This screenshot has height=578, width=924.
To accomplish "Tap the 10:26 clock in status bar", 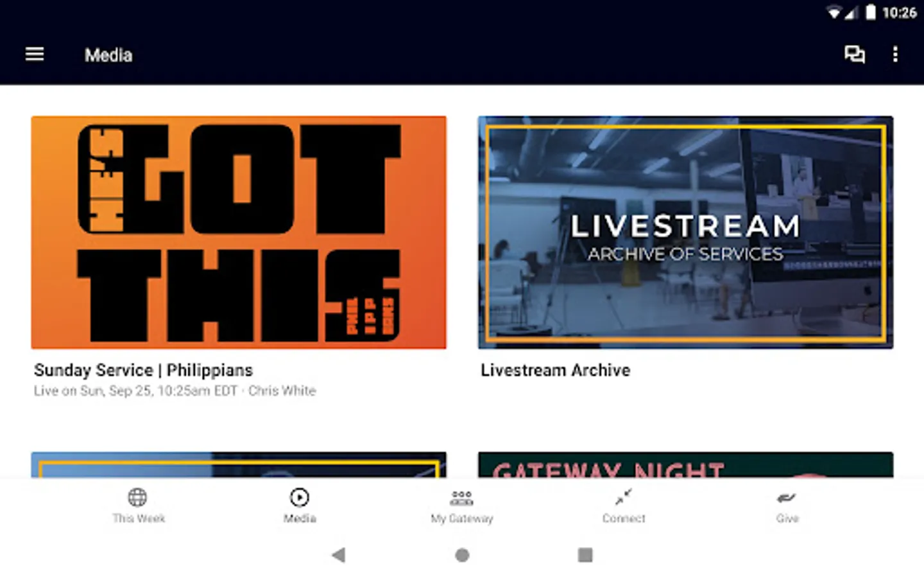I will [899, 13].
